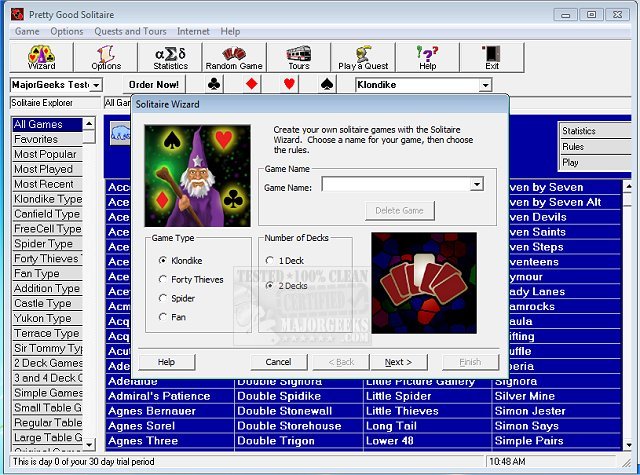Click the Exit door icon

click(x=491, y=58)
